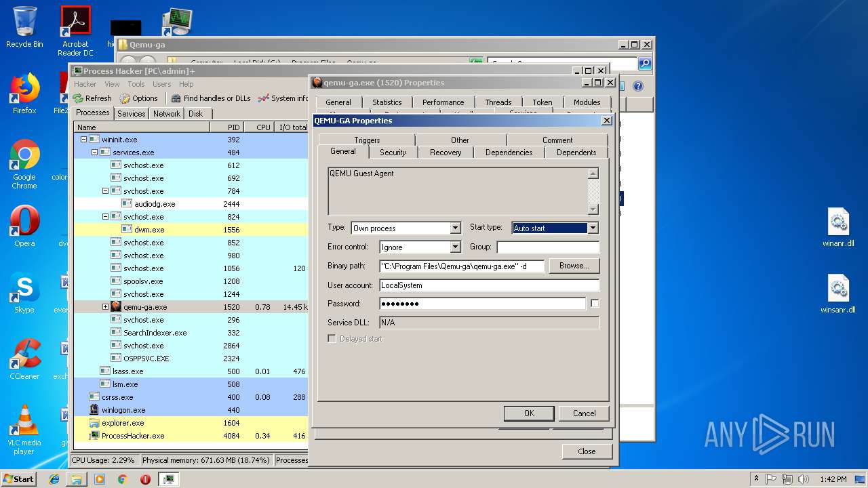This screenshot has width=868, height=488.
Task: Click Refresh in Process Hacker toolbar
Action: [x=92, y=98]
